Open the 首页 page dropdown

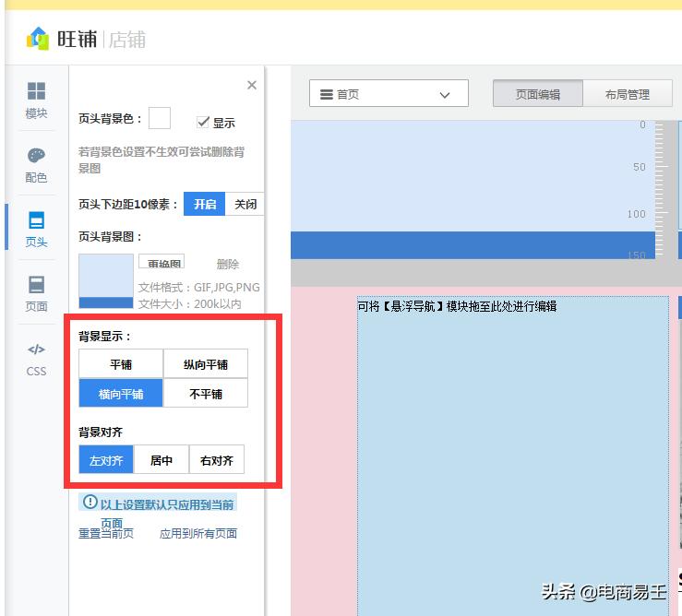click(x=389, y=93)
